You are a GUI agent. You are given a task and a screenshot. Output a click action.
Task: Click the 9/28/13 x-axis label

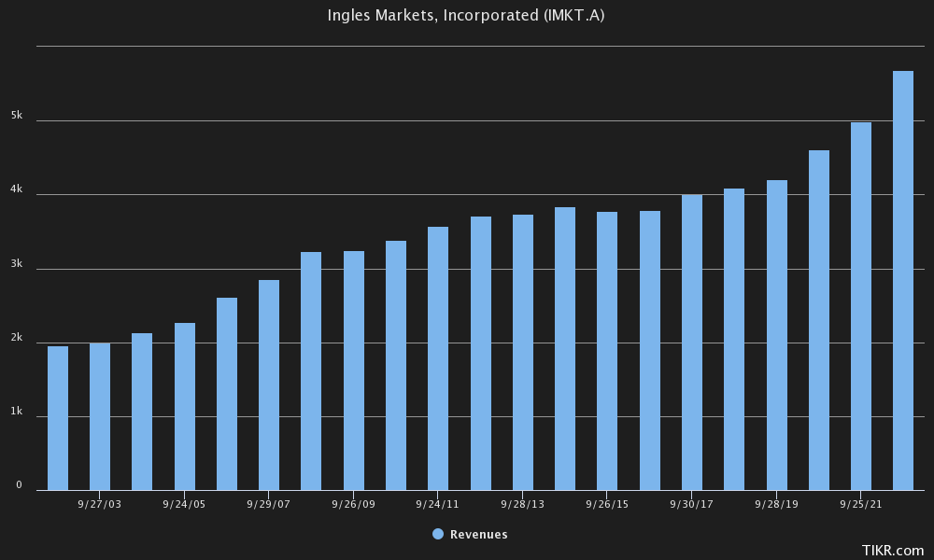[522, 504]
